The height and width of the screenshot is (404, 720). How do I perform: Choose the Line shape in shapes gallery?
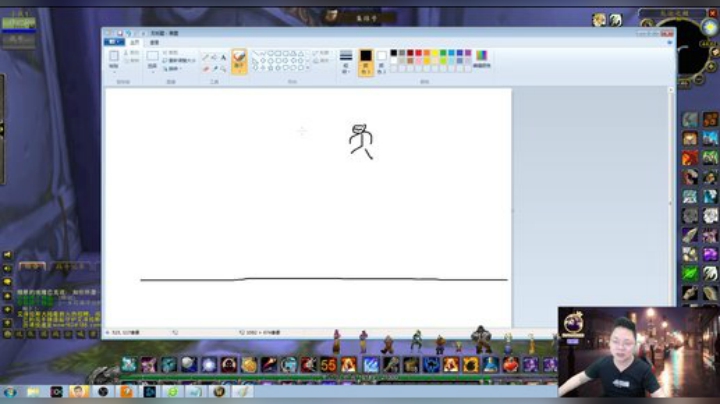[x=255, y=54]
